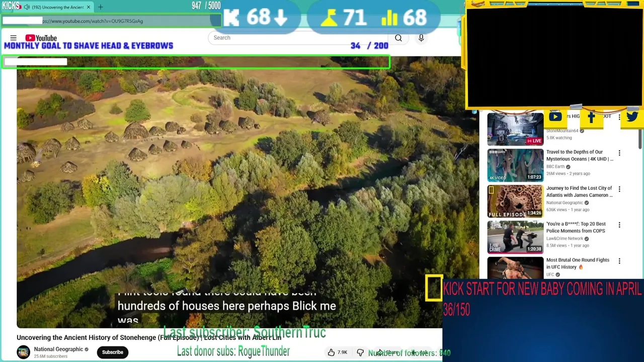Viewport: 644px width, 362px height.
Task: Open the YouTube guide hamburger menu
Action: pyautogui.click(x=14, y=38)
